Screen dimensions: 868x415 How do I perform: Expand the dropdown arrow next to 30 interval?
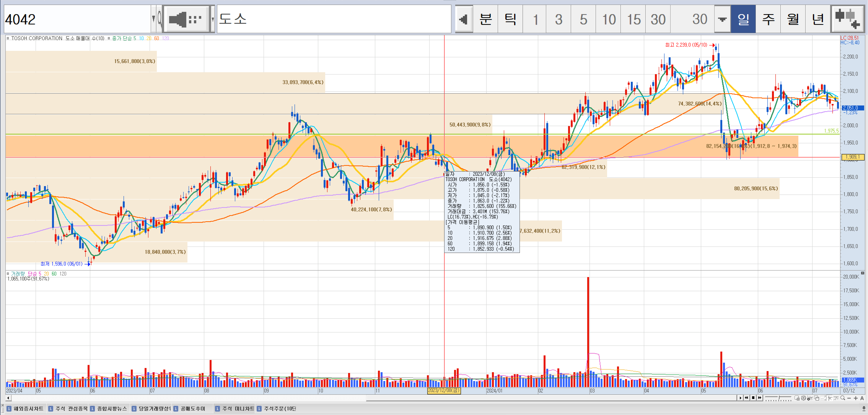pos(722,19)
